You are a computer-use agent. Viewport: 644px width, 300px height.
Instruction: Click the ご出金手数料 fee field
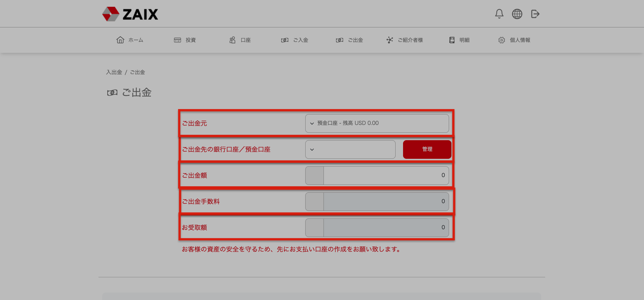tap(386, 201)
